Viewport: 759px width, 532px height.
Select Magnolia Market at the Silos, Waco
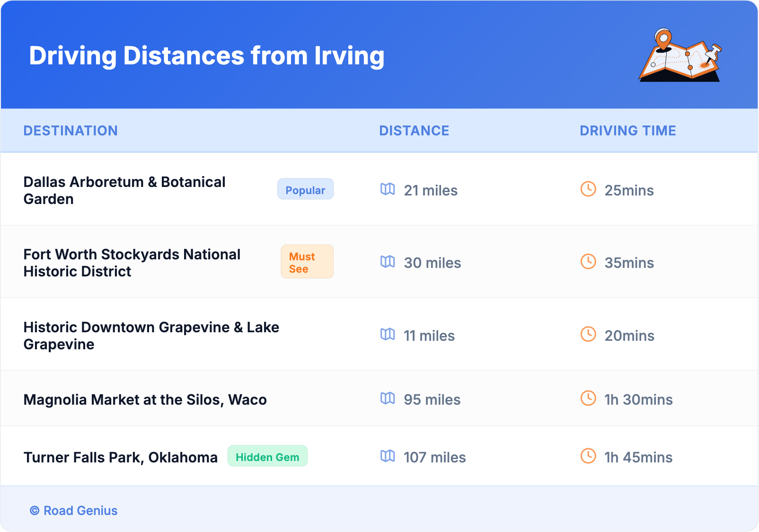[145, 400]
